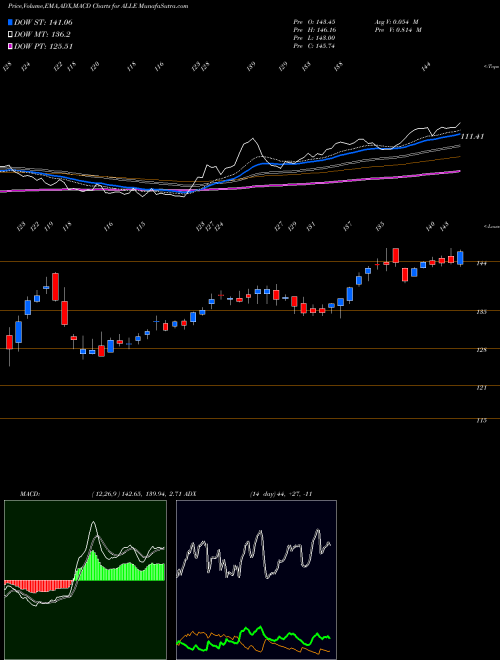
Task: Click the last blue candlestick on price chart
Action: [460, 258]
